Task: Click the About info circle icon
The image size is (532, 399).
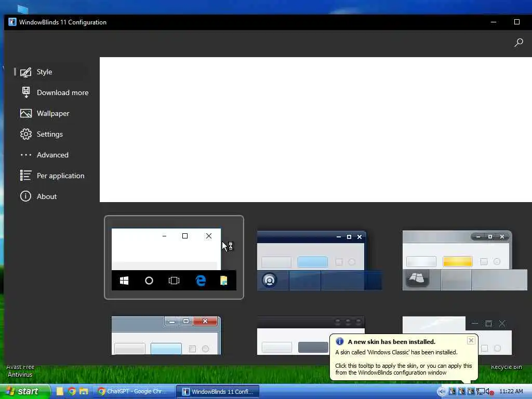Action: click(x=25, y=196)
